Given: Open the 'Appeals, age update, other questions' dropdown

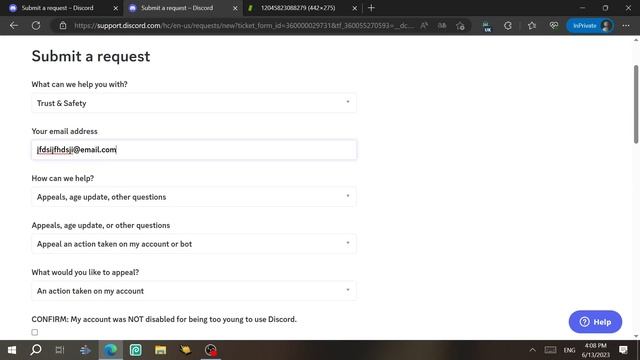Looking at the screenshot, I should (194, 197).
